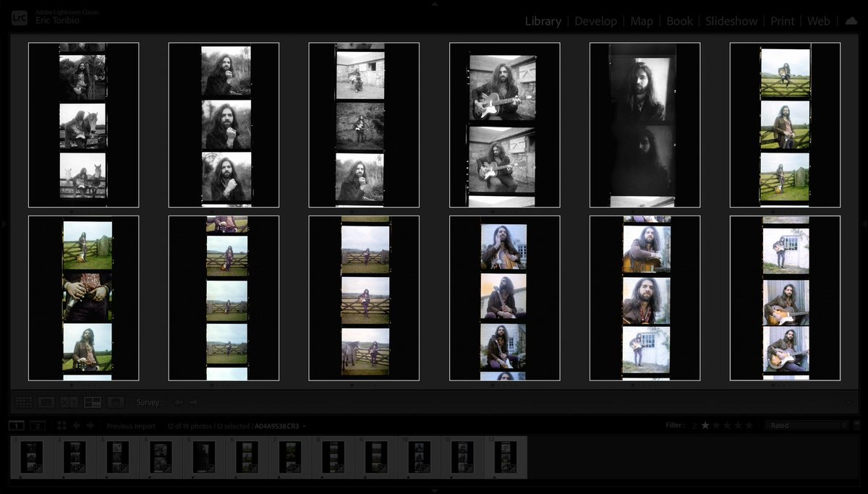The width and height of the screenshot is (868, 494).
Task: Select filmstrip thumbnail number 4
Action: coord(161,457)
